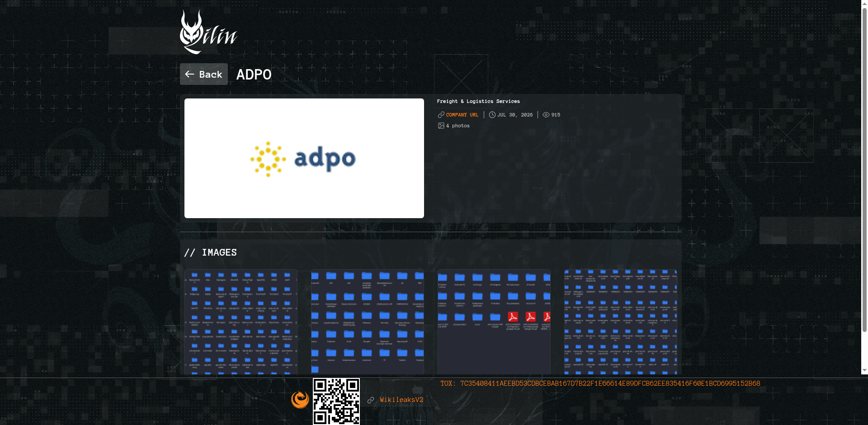Click the chain link icon beside COMPANY URL
The height and width of the screenshot is (425, 868).
point(441,115)
